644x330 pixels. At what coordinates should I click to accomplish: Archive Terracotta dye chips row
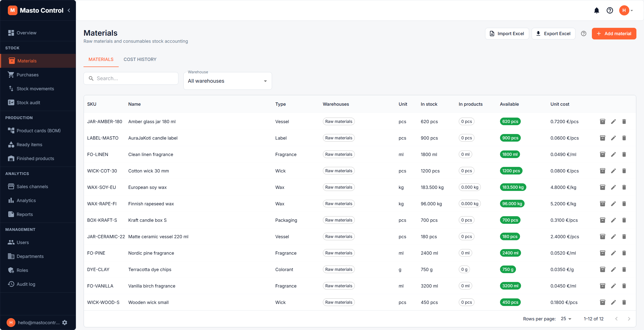603,270
